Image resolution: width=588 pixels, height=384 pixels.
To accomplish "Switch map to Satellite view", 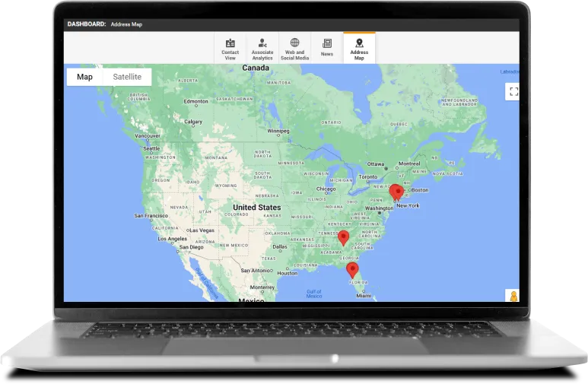I will tap(127, 77).
